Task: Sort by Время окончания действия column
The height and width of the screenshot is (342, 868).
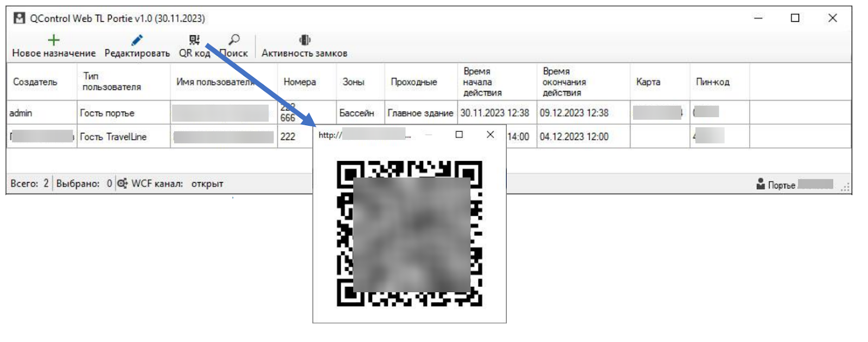Action: click(583, 81)
